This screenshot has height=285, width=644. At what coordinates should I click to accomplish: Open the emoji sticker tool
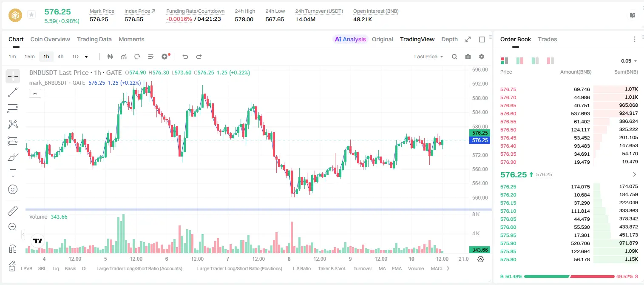tap(13, 189)
